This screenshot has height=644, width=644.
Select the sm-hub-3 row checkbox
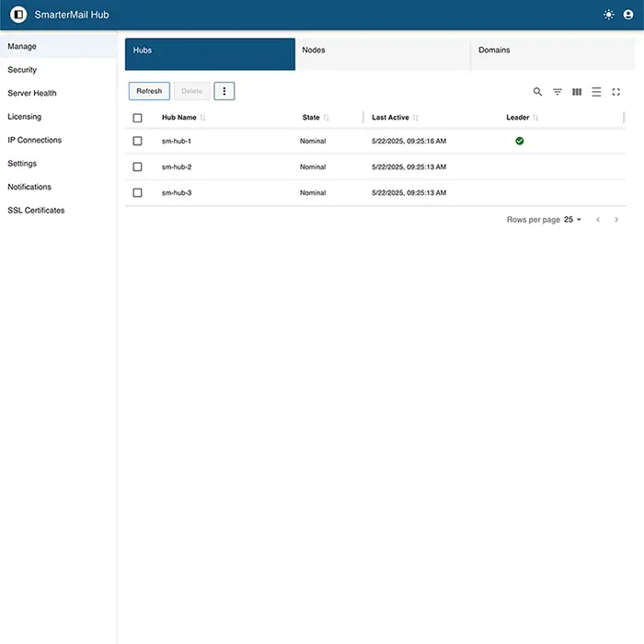click(138, 192)
